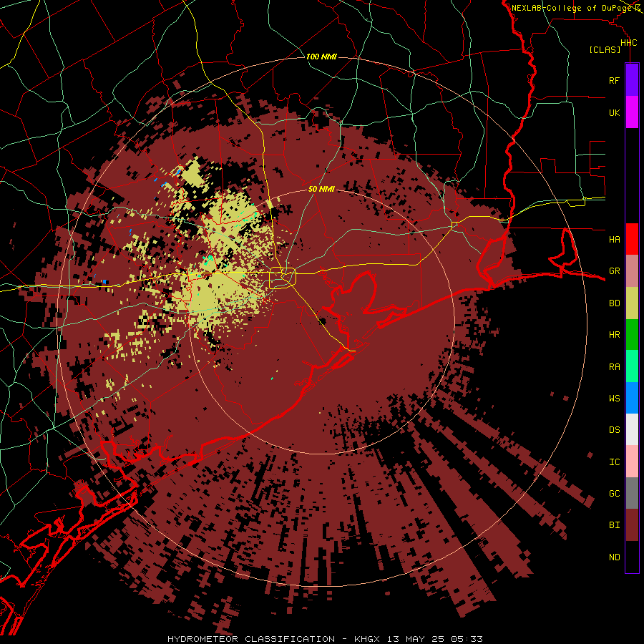Click the HHC product code text

click(628, 43)
